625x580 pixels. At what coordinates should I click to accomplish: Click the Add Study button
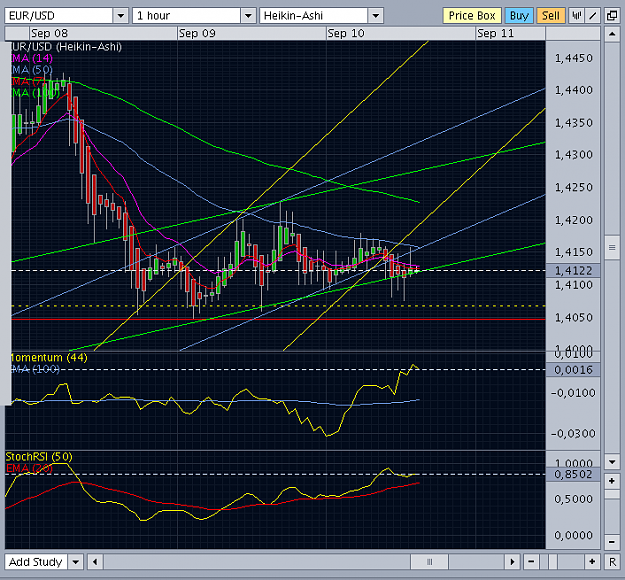pos(36,562)
